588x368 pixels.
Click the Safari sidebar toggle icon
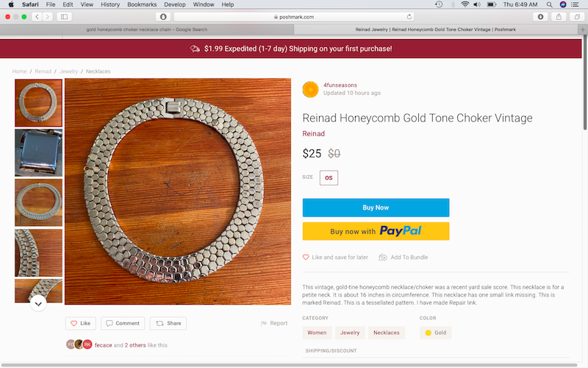coord(64,16)
